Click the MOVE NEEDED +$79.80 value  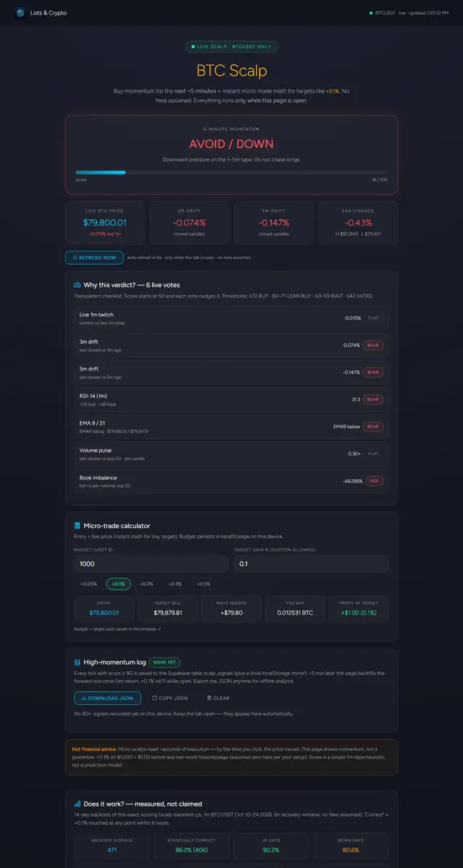231,613
